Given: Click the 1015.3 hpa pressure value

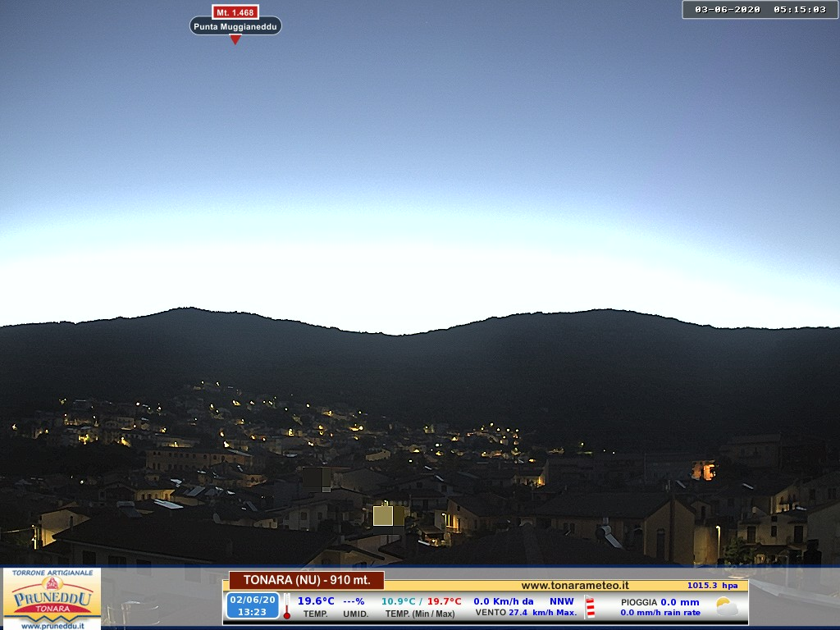Looking at the screenshot, I should pyautogui.click(x=713, y=586).
